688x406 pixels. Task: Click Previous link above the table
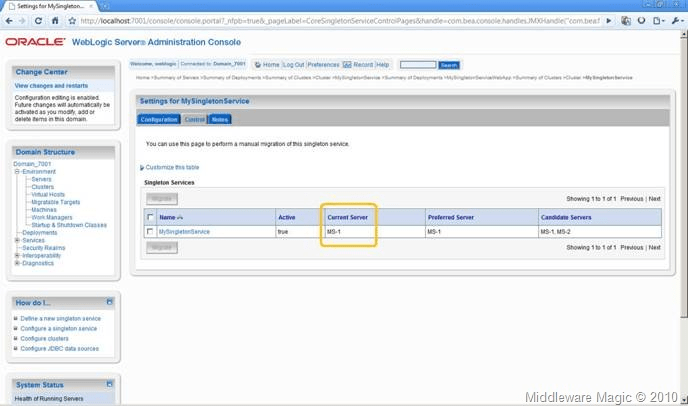coord(632,199)
